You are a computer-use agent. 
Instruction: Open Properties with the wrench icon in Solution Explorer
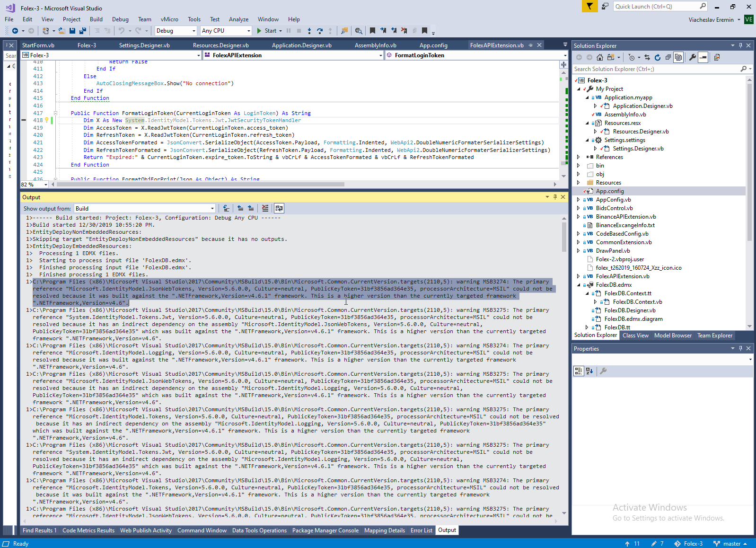[693, 57]
